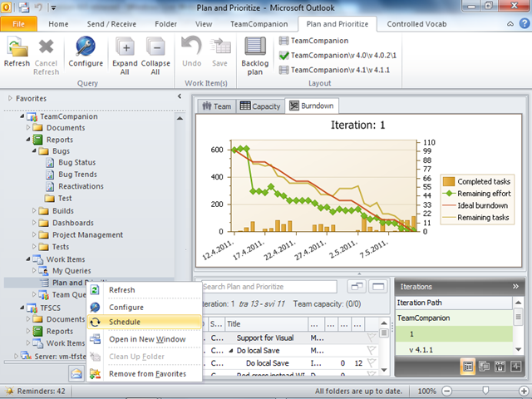Click the Expand All ribbon icon
532x399 pixels.
click(124, 47)
